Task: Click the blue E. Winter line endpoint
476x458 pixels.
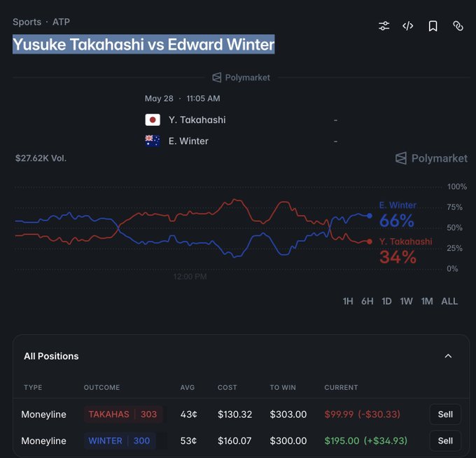Action: click(x=369, y=216)
